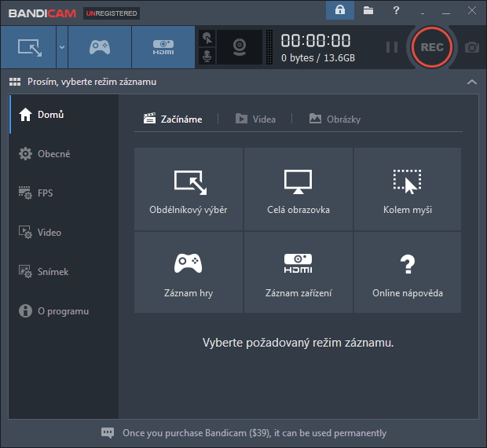Click the purchase Bandicam message at bottom
The height and width of the screenshot is (448, 487).
[254, 433]
